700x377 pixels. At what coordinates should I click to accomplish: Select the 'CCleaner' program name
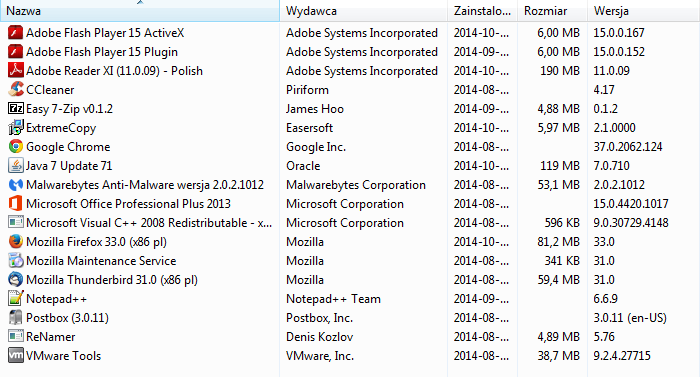(50, 90)
